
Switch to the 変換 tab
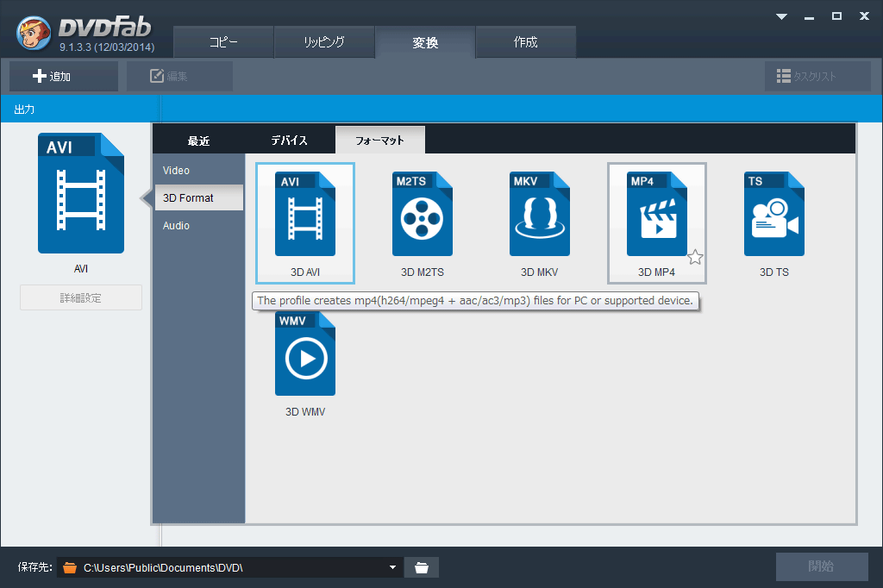425,42
